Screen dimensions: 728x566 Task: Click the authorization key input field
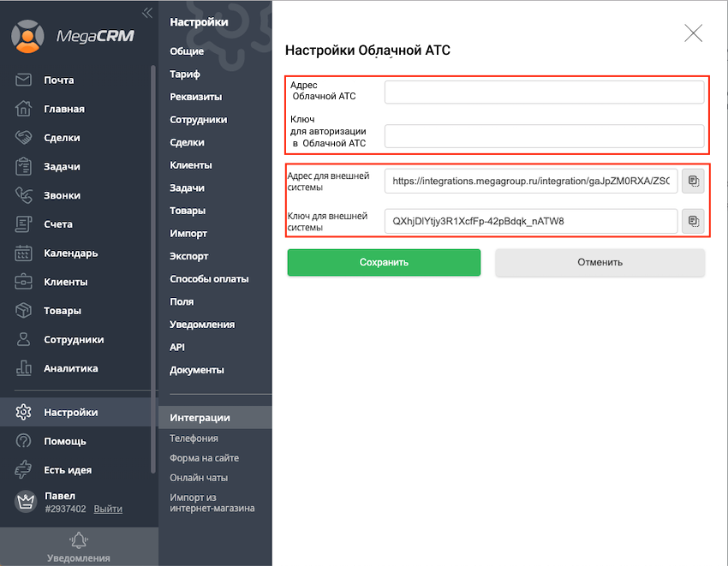click(544, 136)
